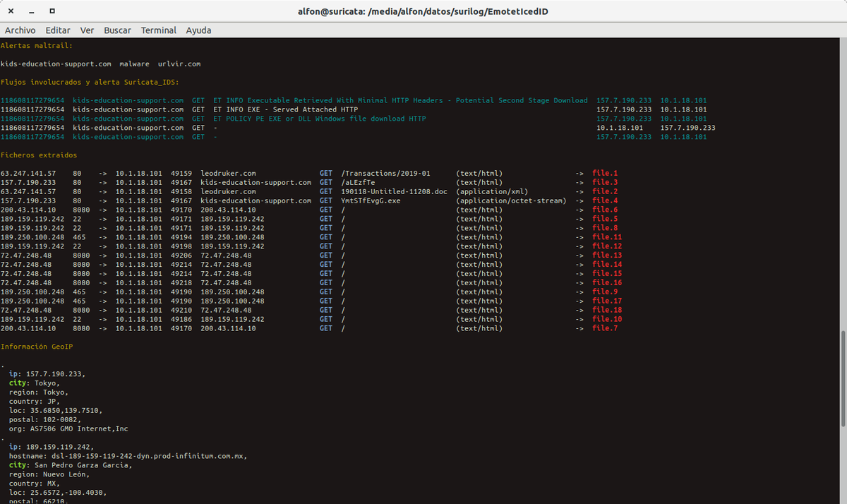Viewport: 847px width, 504px height.
Task: Click 'country: MX,' GeoIP line
Action: (x=35, y=484)
